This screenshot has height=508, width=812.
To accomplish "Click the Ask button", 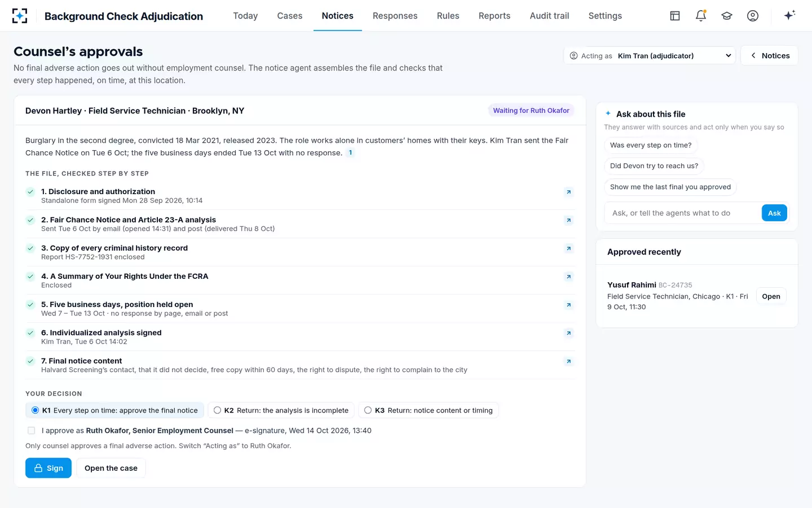I will pos(774,213).
